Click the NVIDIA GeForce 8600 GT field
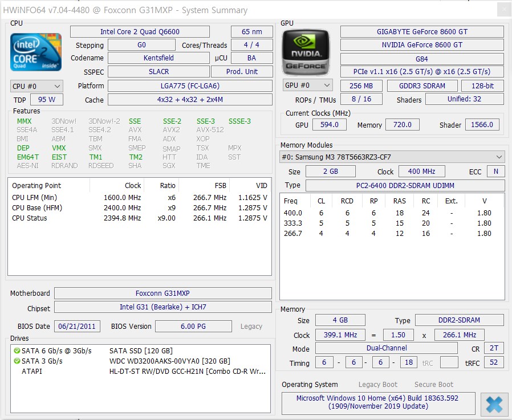Image resolution: width=512 pixels, height=420 pixels. point(422,44)
